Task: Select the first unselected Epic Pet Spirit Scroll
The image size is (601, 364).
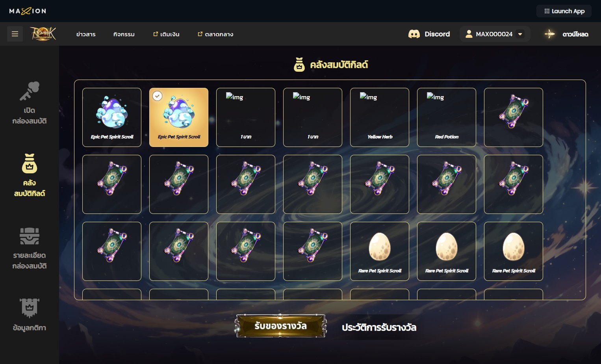Action: pos(112,117)
